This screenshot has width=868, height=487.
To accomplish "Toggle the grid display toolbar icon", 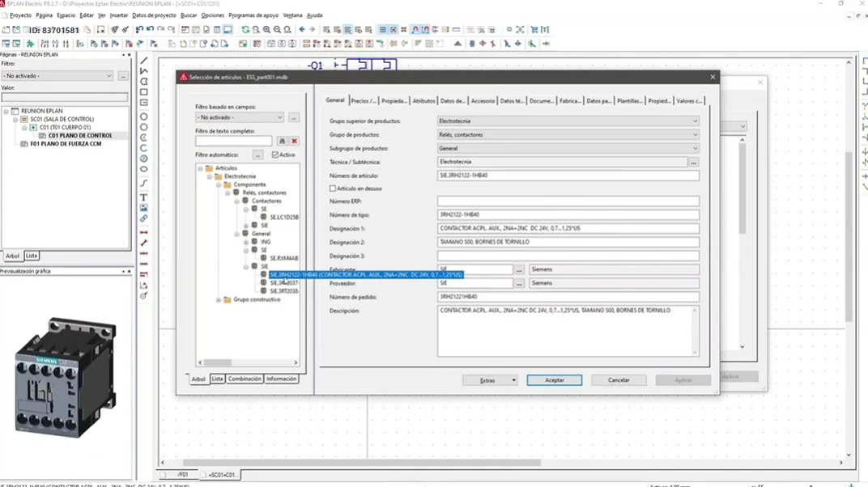I will [x=382, y=29].
